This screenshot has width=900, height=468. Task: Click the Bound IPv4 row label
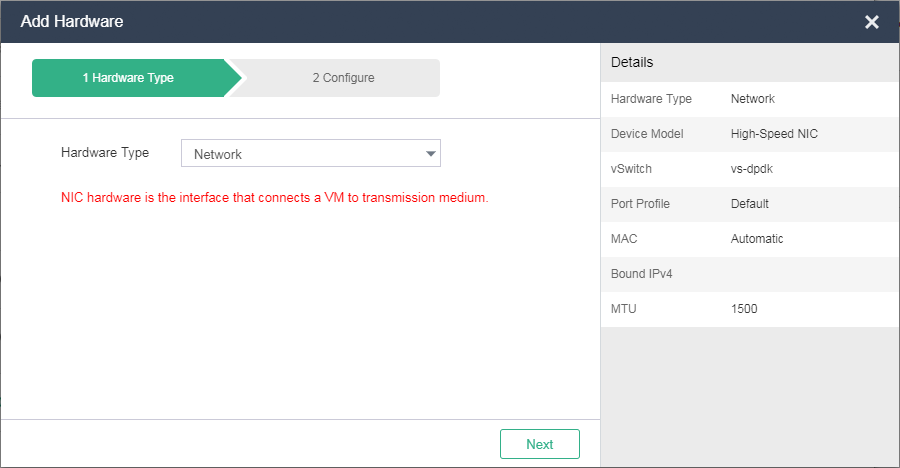click(x=641, y=274)
